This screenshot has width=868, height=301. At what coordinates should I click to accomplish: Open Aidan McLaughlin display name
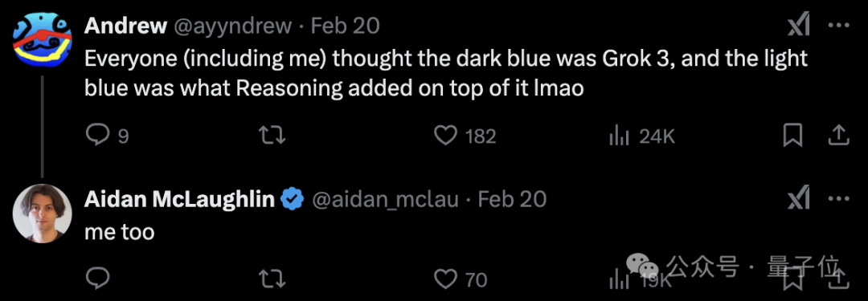click(179, 199)
